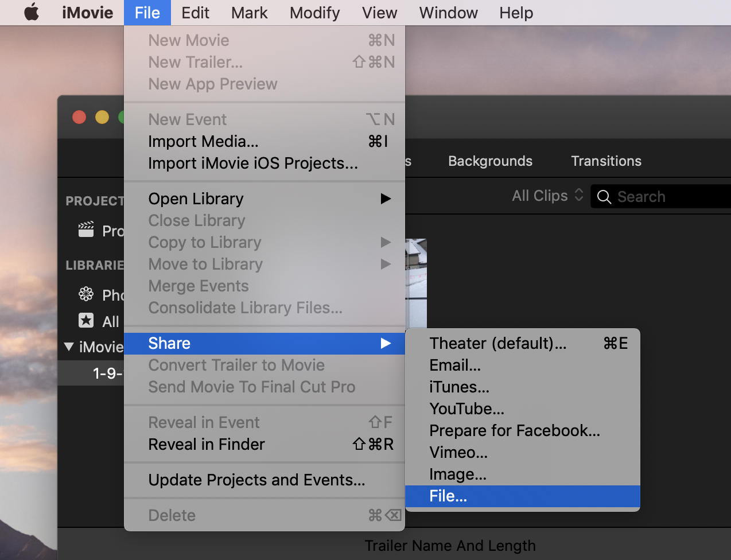Switch to the Transitions tab
Image resolution: width=731 pixels, height=560 pixels.
tap(606, 161)
